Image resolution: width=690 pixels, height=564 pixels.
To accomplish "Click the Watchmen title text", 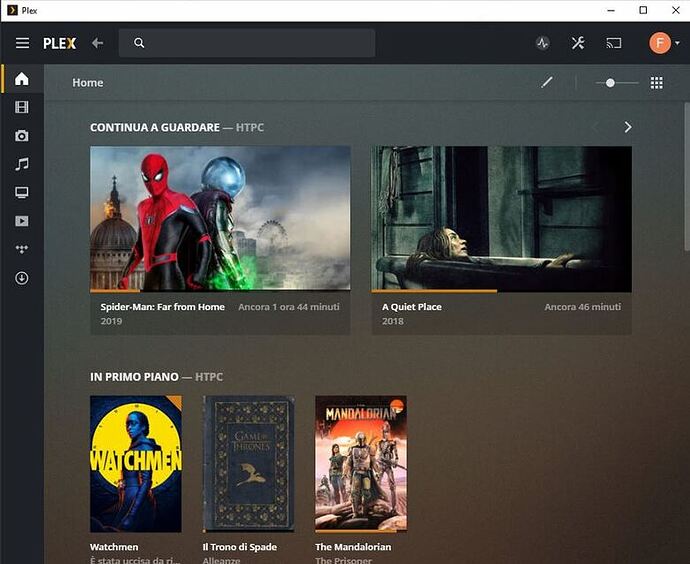I will point(114,547).
